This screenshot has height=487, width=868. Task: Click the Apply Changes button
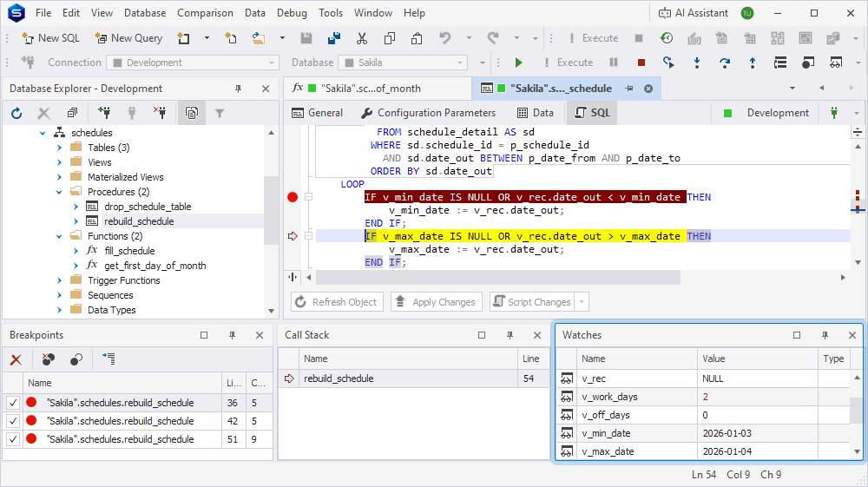point(437,302)
